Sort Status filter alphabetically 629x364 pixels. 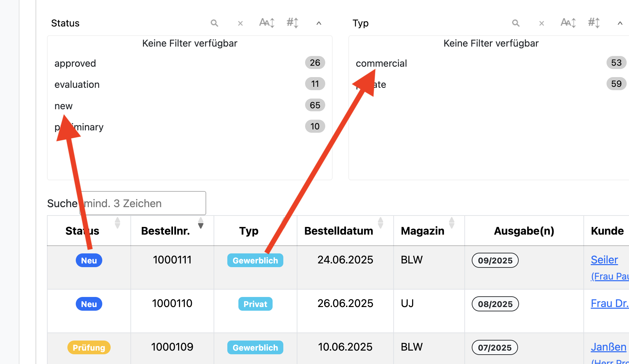pyautogui.click(x=267, y=23)
